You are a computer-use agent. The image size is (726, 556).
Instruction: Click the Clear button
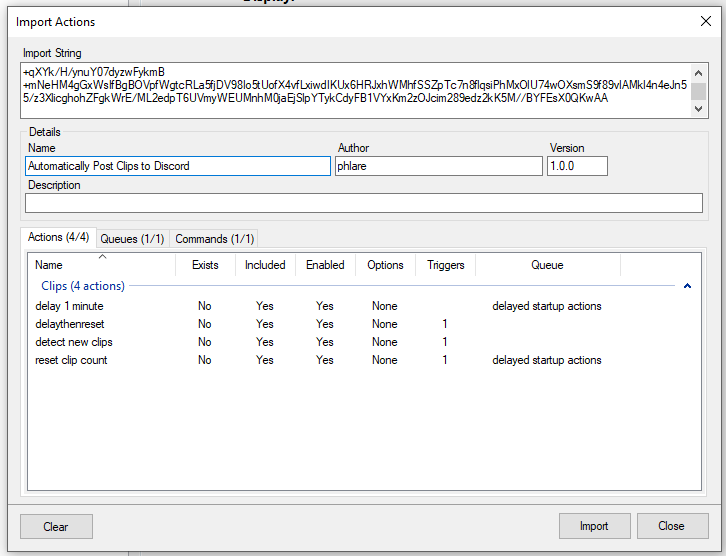tap(56, 526)
